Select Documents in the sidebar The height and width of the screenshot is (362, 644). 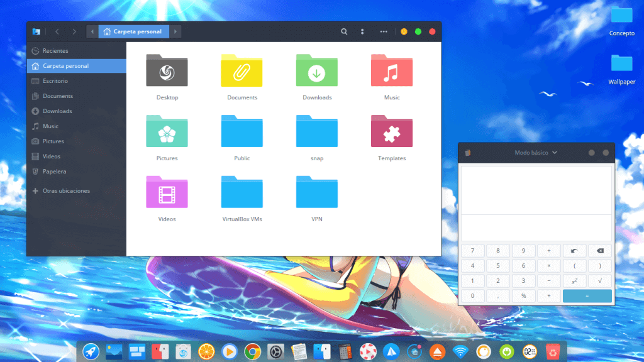pos(76,96)
